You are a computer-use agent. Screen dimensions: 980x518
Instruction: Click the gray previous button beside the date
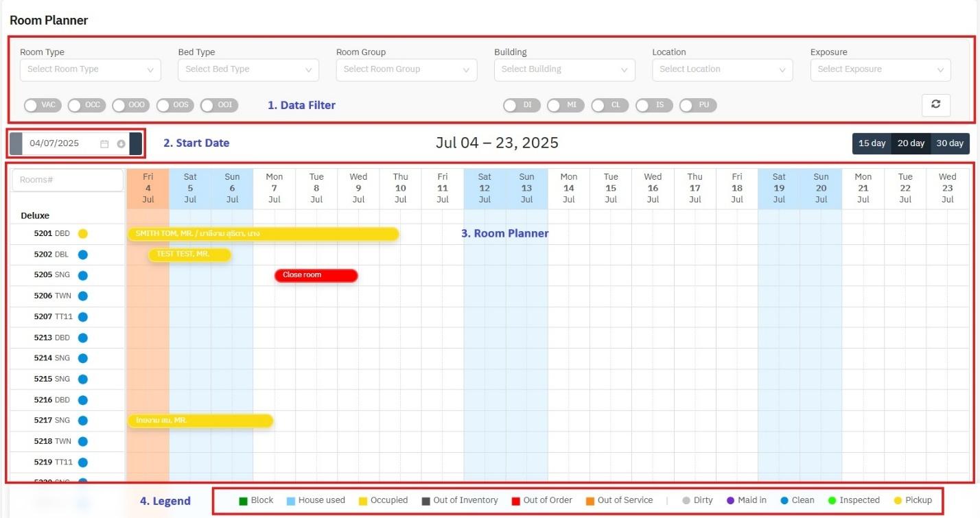(16, 144)
